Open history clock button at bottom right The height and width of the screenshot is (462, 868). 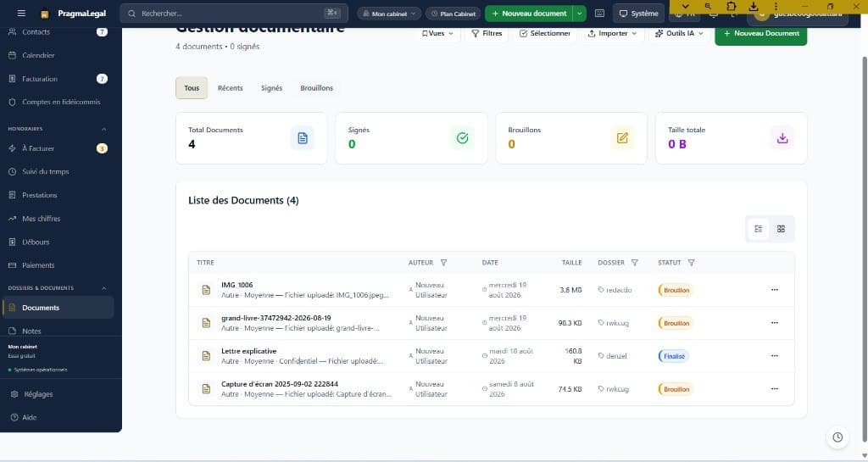837,437
